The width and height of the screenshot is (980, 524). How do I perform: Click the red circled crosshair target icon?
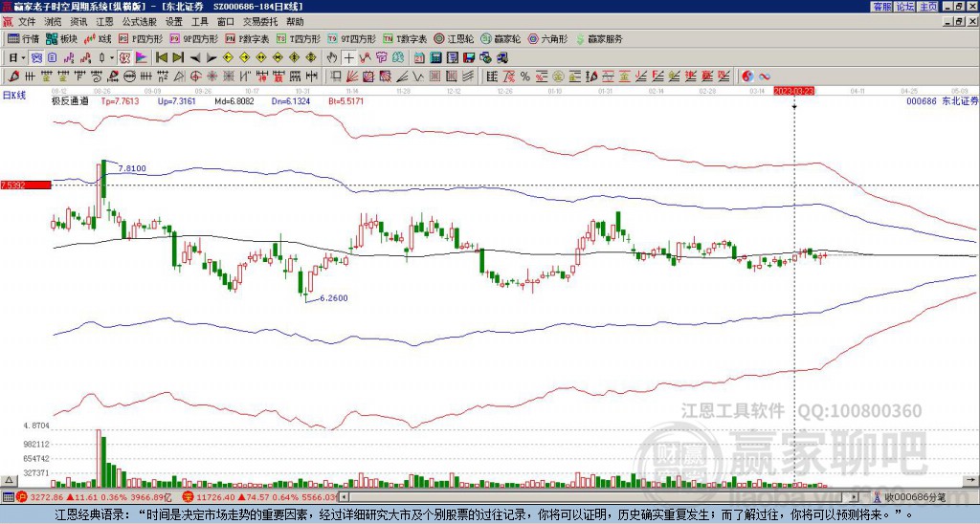coord(195,76)
